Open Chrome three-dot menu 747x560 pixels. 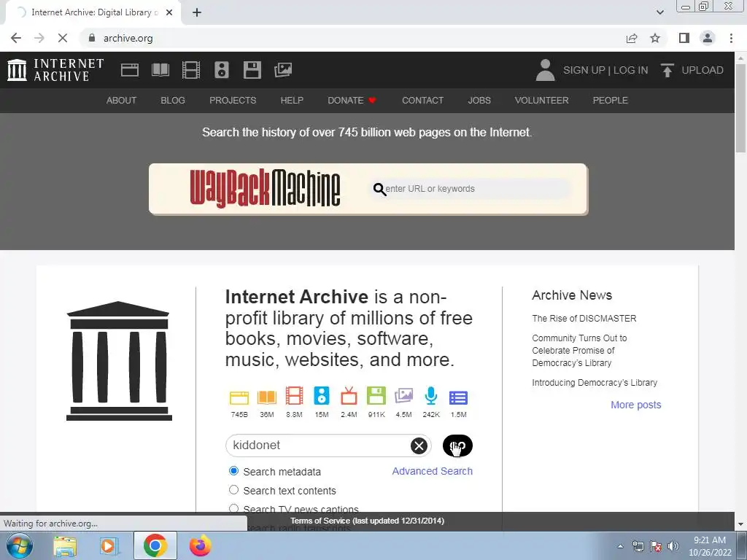pos(731,38)
